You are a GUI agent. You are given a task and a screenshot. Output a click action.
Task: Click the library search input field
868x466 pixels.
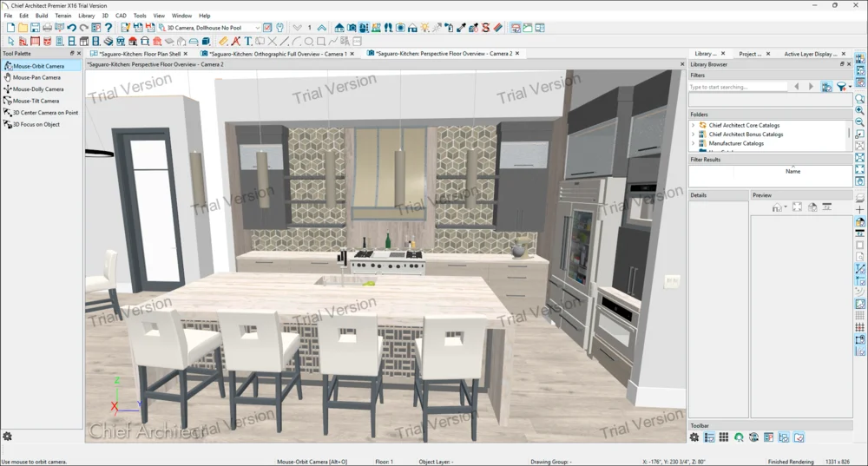pos(738,87)
